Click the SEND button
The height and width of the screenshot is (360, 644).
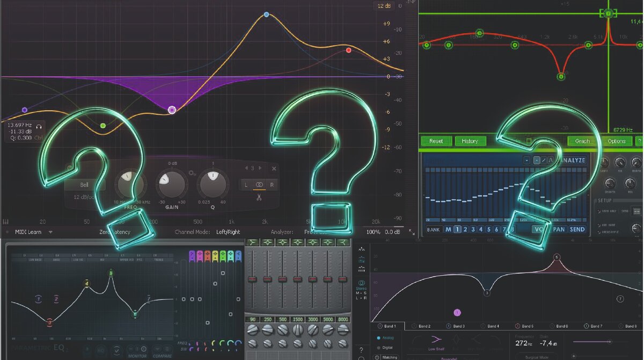(x=577, y=229)
